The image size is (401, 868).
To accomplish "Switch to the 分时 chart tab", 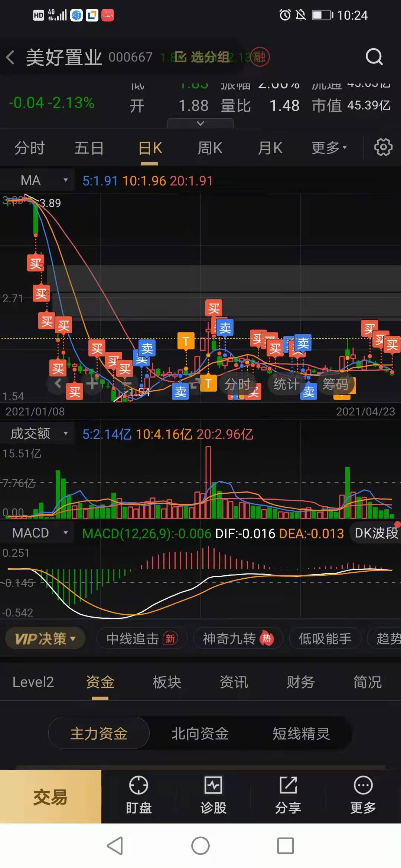I will [29, 148].
